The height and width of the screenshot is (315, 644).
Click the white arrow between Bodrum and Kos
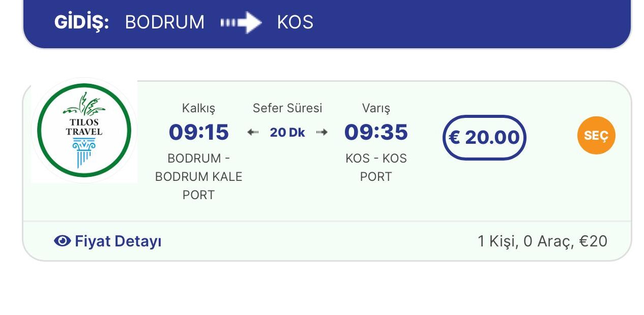(x=241, y=22)
